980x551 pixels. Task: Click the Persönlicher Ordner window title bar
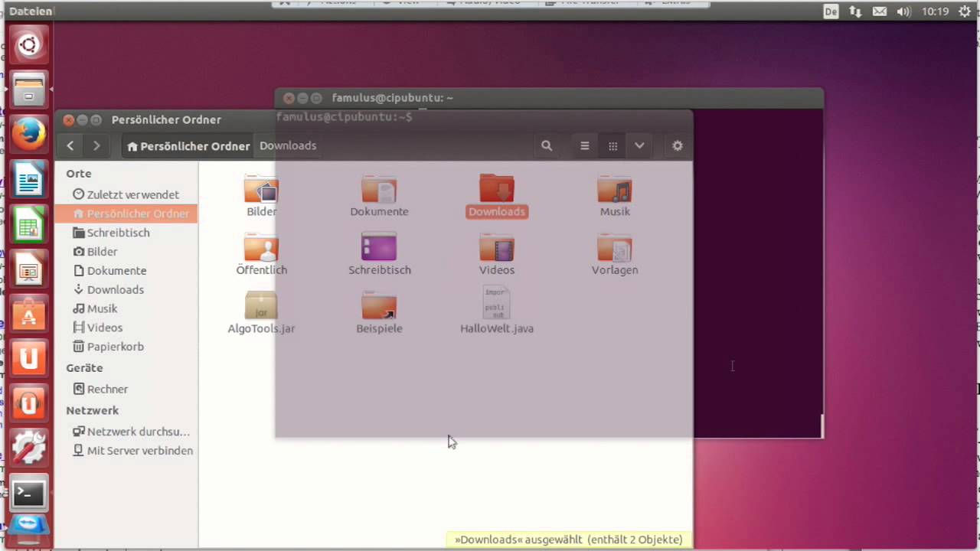pos(373,119)
